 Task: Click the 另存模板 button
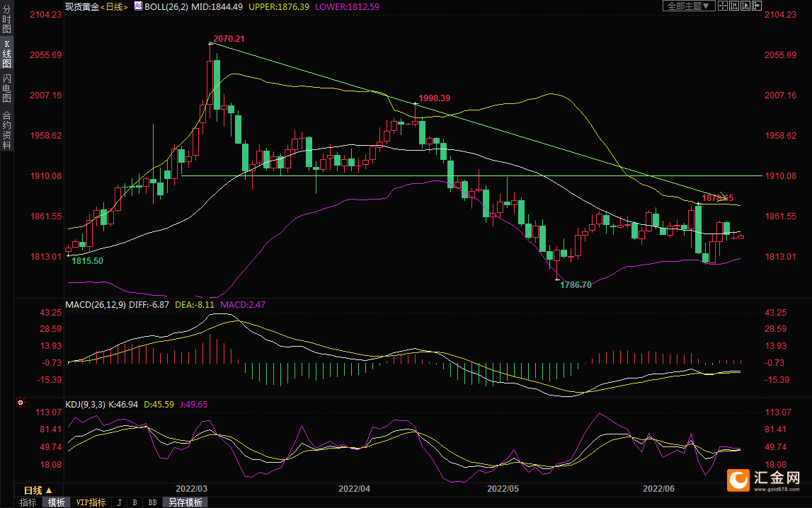coord(185,502)
